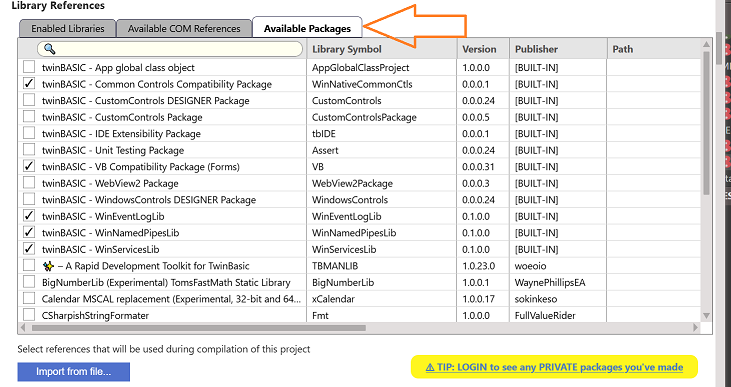Check the Unit Testing Package box
Image resolution: width=731 pixels, height=387 pixels.
tap(29, 150)
